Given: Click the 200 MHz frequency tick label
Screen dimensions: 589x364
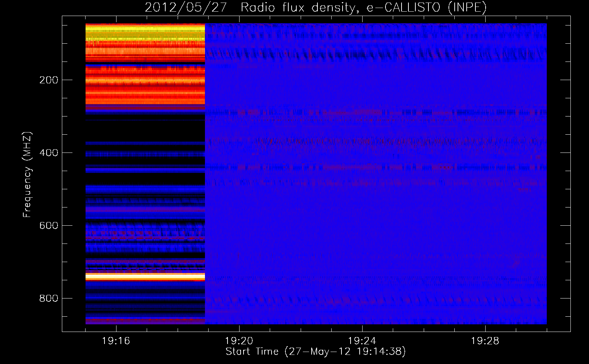Looking at the screenshot, I should (x=49, y=80).
